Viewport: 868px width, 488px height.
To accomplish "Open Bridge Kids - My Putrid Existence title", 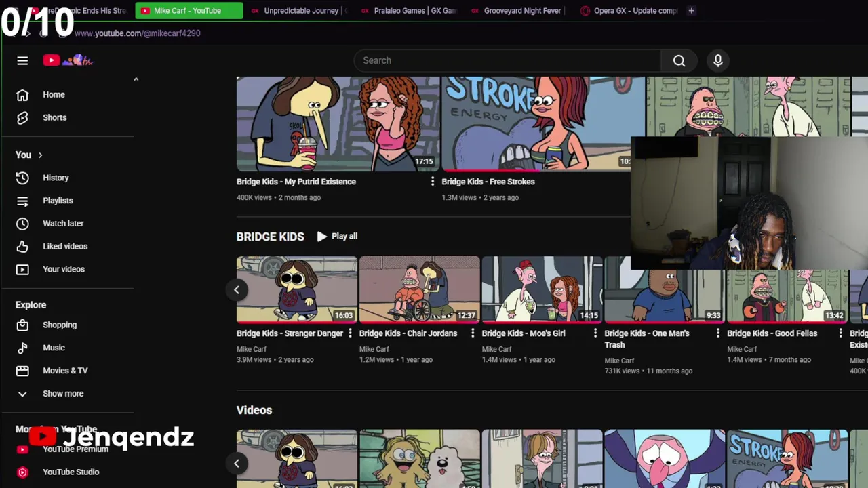I will pyautogui.click(x=296, y=182).
